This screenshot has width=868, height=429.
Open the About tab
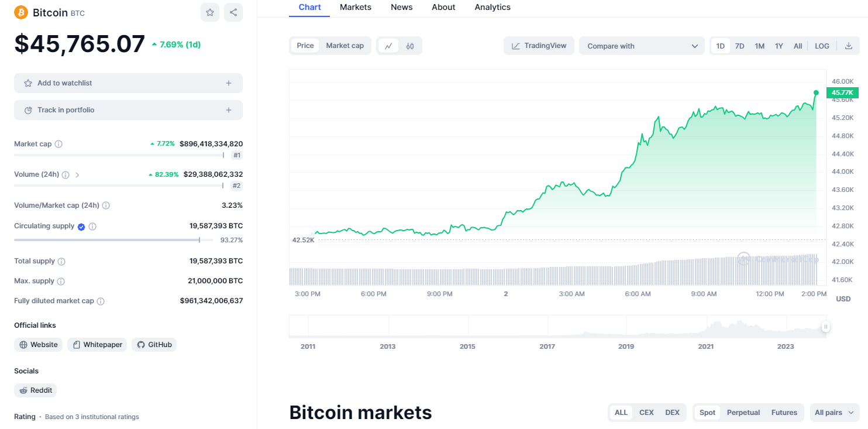tap(443, 8)
